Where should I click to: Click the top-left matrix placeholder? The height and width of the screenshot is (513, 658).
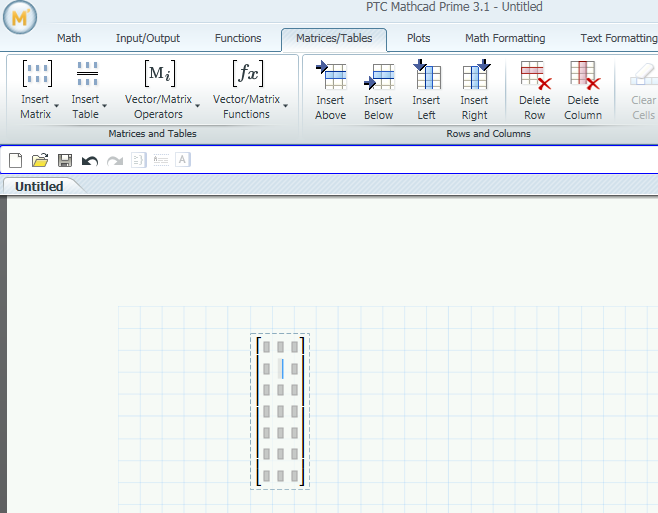point(266,347)
